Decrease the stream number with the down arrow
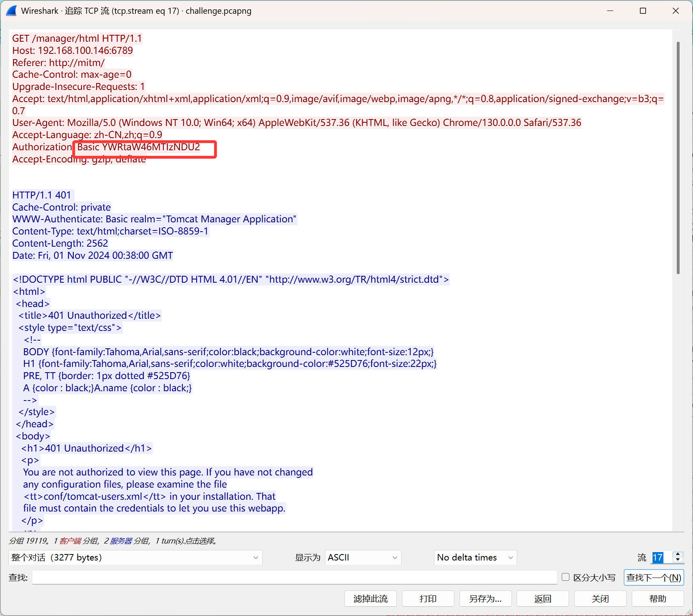Image resolution: width=693 pixels, height=616 pixels. 678,561
